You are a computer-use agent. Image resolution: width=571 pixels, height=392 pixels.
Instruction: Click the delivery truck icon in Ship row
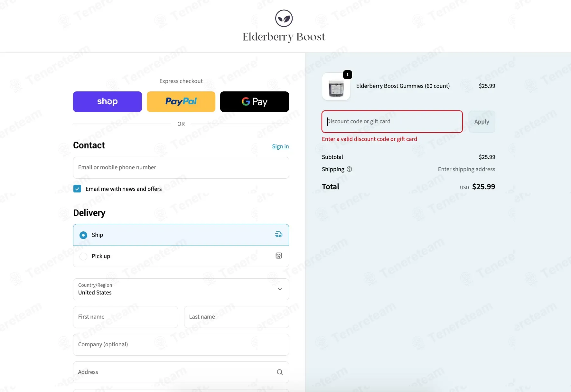(279, 235)
